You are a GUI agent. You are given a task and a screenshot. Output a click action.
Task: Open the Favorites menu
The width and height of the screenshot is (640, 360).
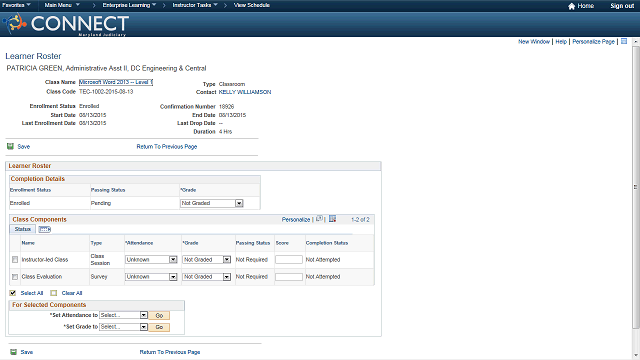click(16, 5)
